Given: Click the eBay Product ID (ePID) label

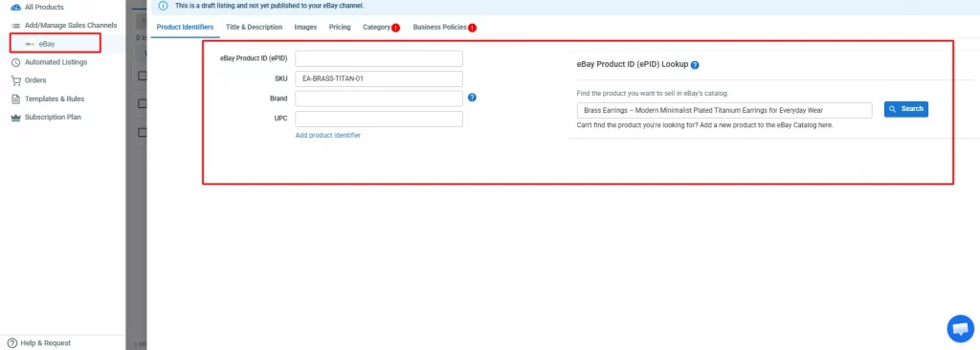Looking at the screenshot, I should click(254, 58).
